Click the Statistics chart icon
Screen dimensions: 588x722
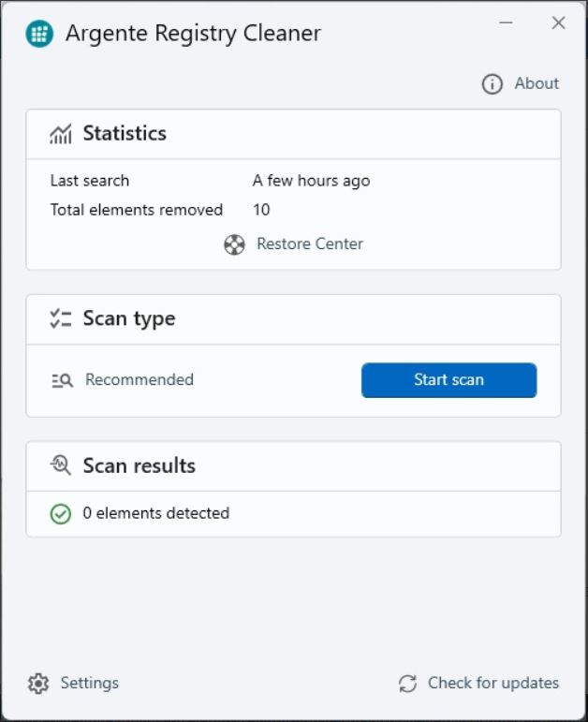point(61,134)
